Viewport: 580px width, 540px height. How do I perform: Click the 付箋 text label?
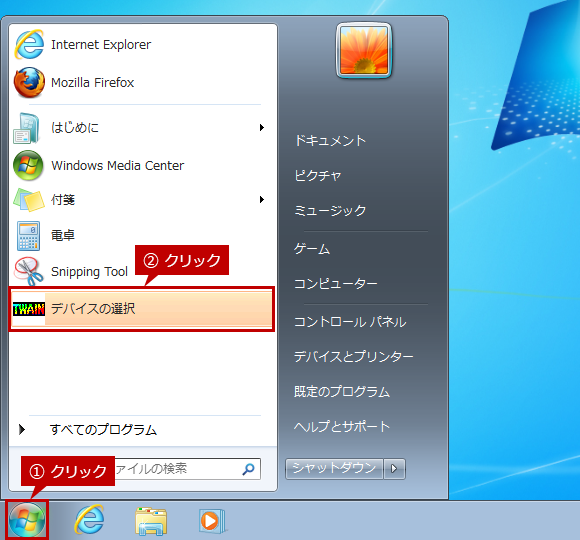[x=63, y=200]
